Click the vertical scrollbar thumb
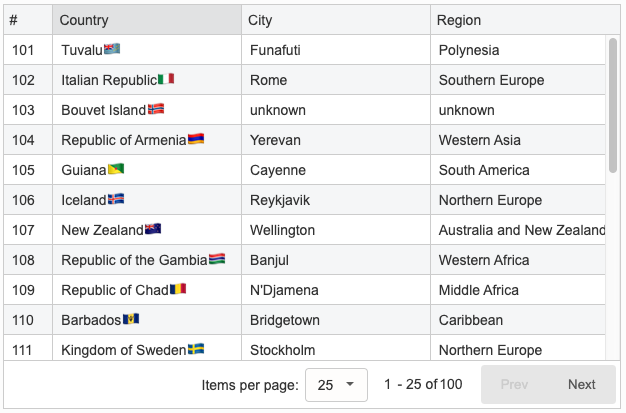Screen dimensions: 626x413 (613, 105)
